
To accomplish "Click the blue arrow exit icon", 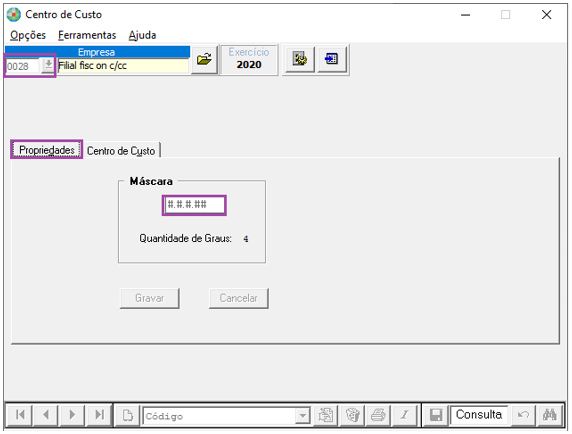I will 332,59.
